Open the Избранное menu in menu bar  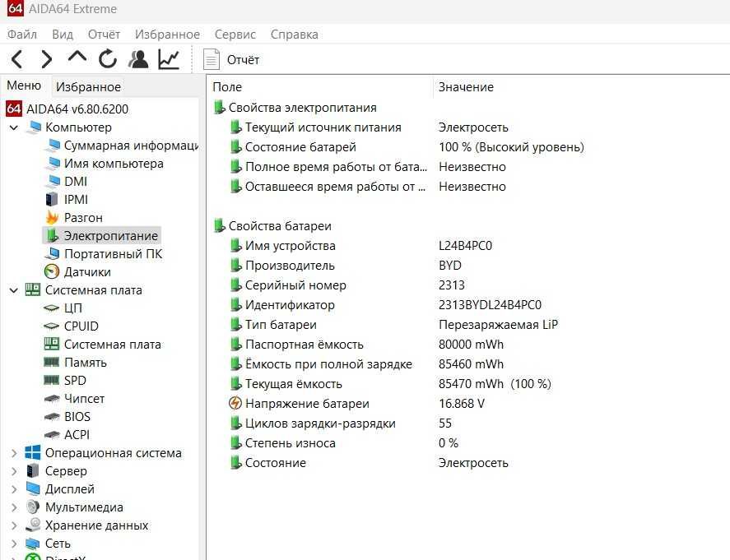pyautogui.click(x=167, y=35)
